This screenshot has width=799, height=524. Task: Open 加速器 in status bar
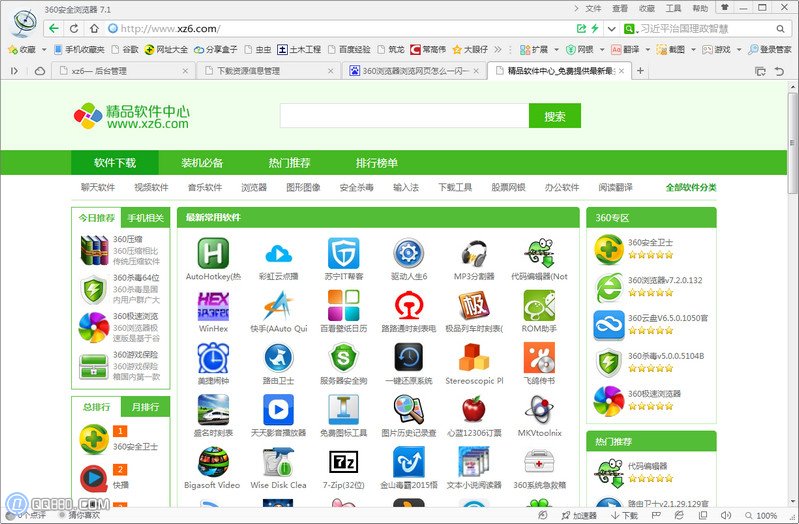(x=579, y=515)
